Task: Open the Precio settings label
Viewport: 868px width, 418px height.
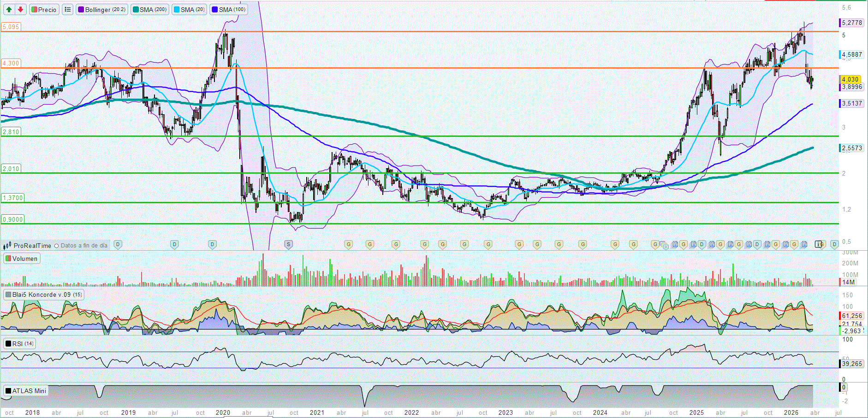Action: [x=44, y=9]
